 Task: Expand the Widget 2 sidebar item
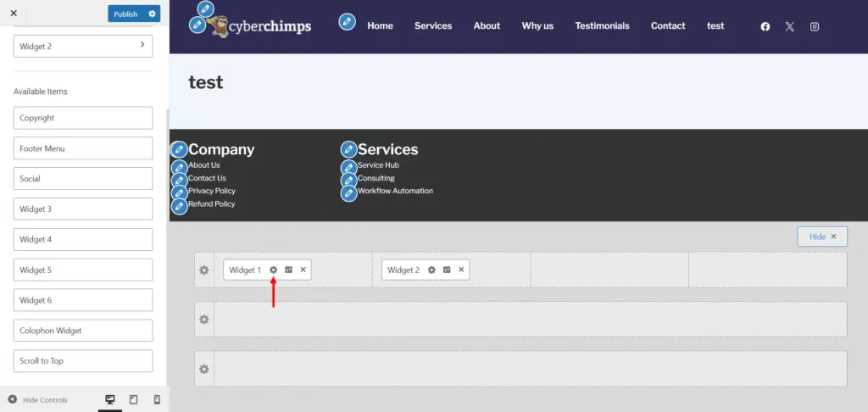(83, 46)
